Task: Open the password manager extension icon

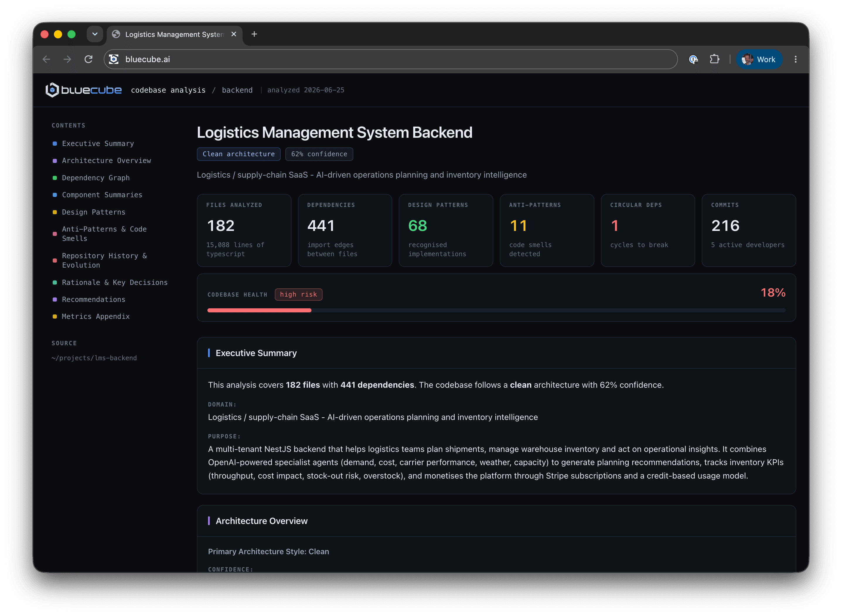Action: pos(693,59)
